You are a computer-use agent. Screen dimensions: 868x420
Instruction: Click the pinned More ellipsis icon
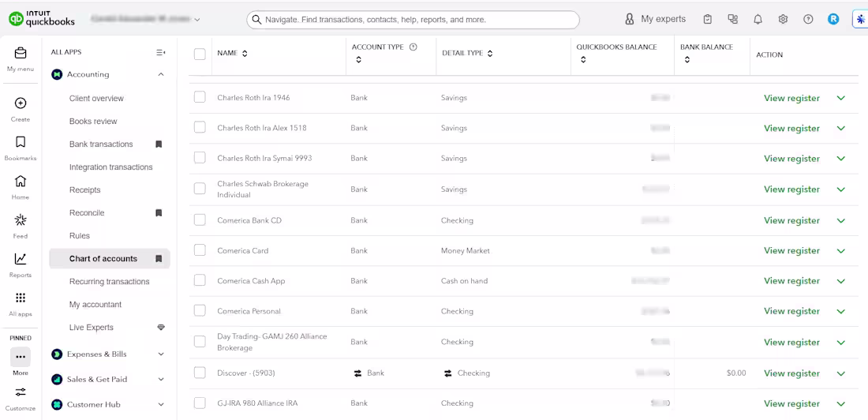(21, 357)
